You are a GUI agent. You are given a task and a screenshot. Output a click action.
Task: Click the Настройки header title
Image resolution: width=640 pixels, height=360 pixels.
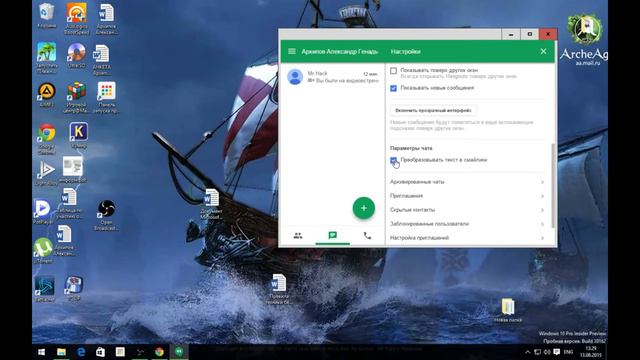point(405,51)
